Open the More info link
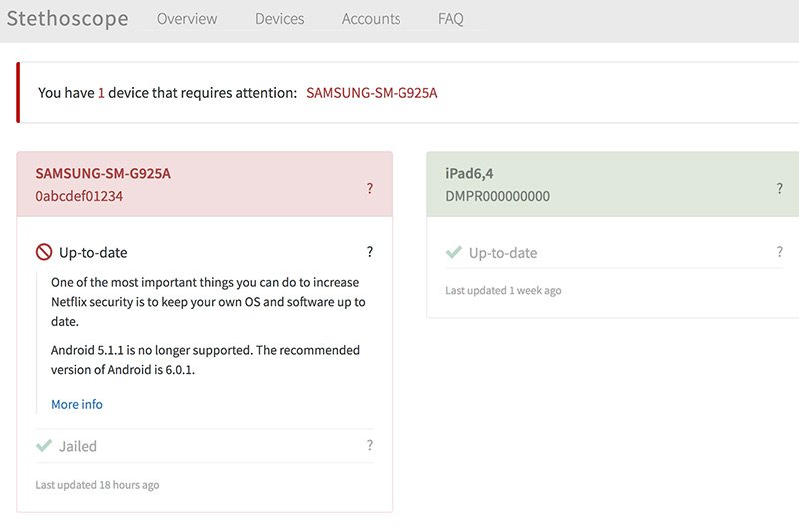799x532 pixels. 77,404
